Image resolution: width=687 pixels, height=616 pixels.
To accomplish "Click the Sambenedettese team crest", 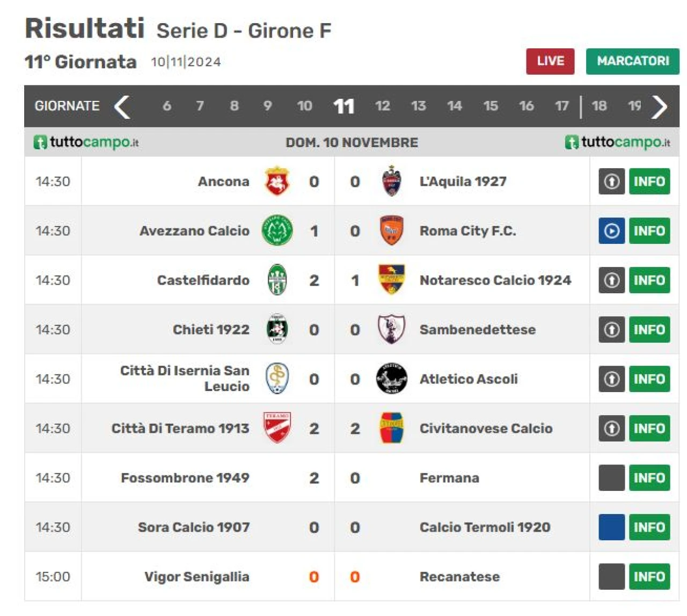I will [391, 329].
